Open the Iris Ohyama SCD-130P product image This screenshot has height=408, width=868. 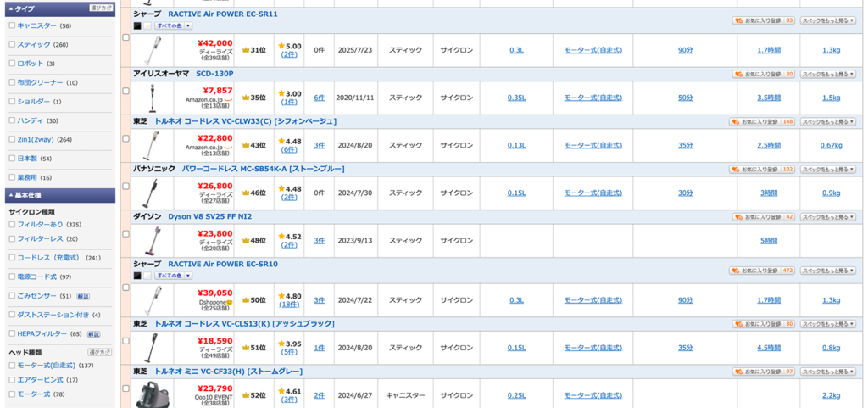point(153,98)
